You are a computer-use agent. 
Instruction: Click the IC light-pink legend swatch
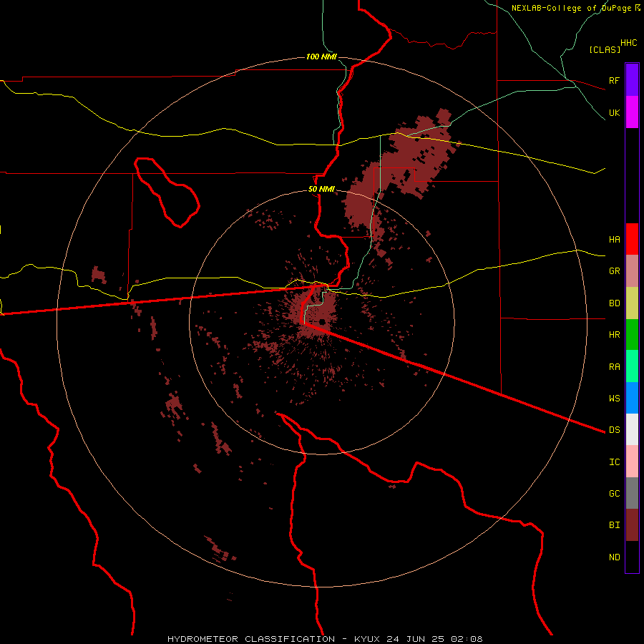632,462
